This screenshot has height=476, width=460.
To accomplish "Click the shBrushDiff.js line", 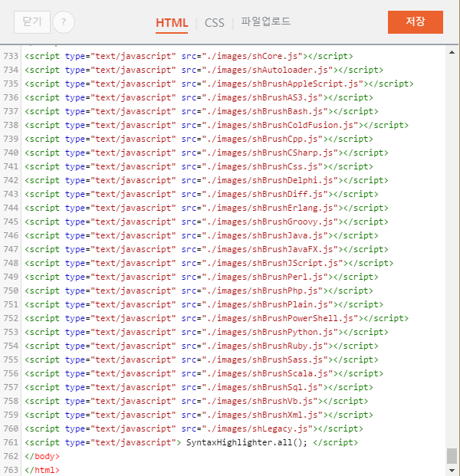I will click(x=202, y=194).
